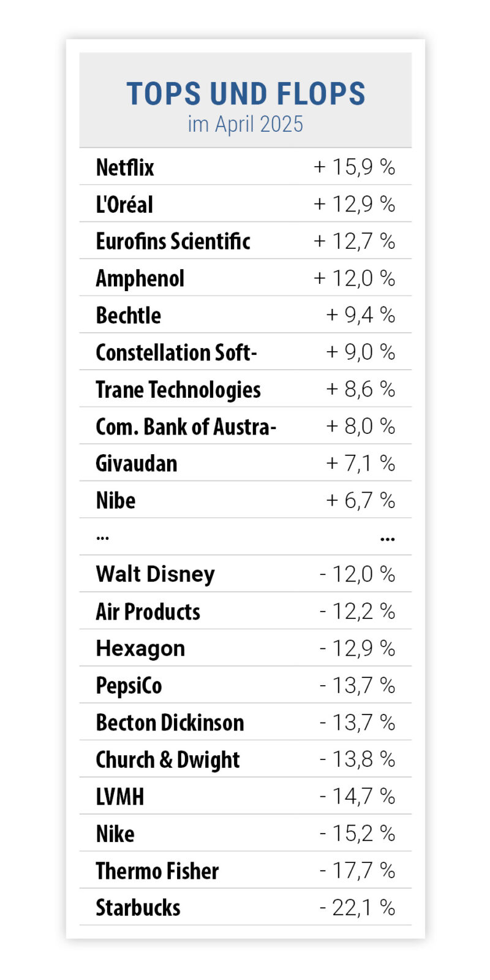The image size is (490, 980).
Task: Click the TOPS UND FLOPS heading
Action: 246,94
